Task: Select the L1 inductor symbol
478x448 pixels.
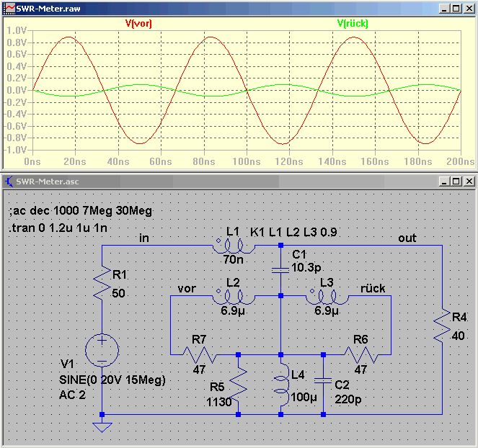Action: click(x=234, y=246)
